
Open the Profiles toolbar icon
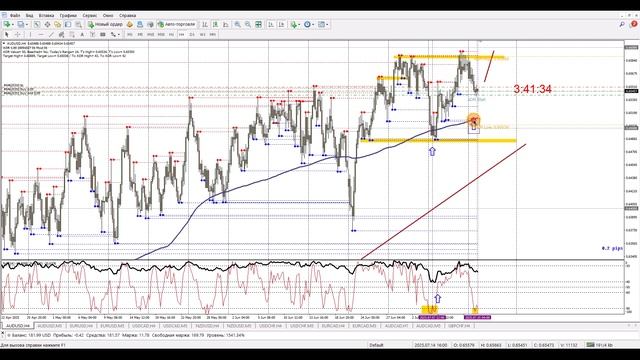coord(20,24)
